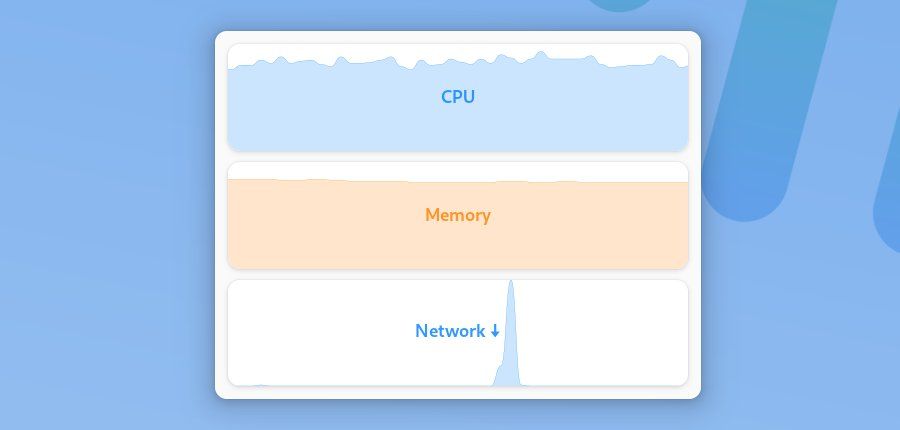Viewport: 900px width, 430px height.
Task: Click the Network label text
Action: tap(450, 331)
